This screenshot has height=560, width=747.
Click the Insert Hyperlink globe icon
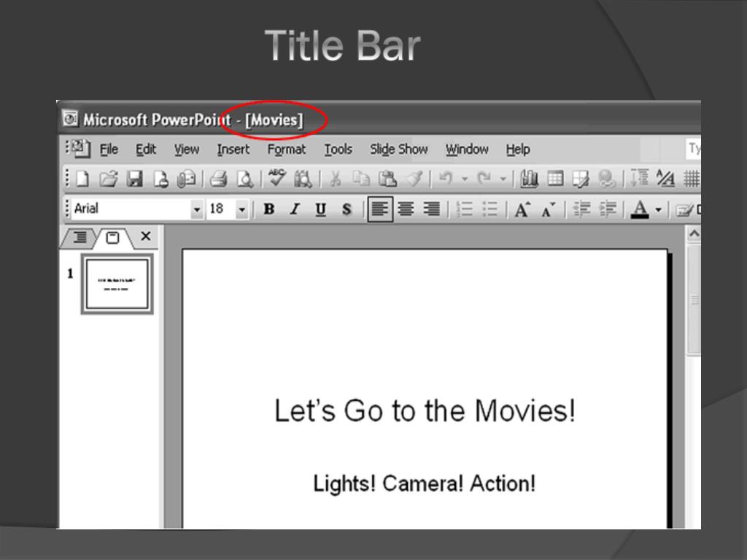(606, 179)
